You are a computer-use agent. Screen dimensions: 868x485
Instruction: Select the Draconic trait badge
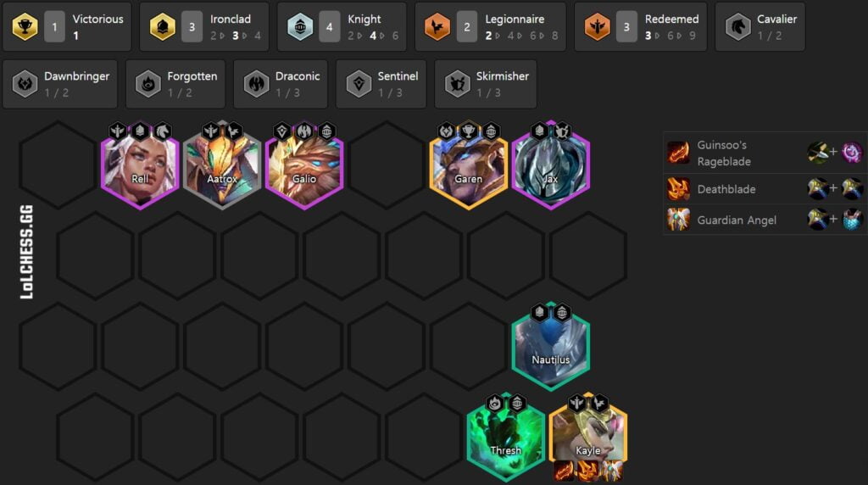pos(281,84)
